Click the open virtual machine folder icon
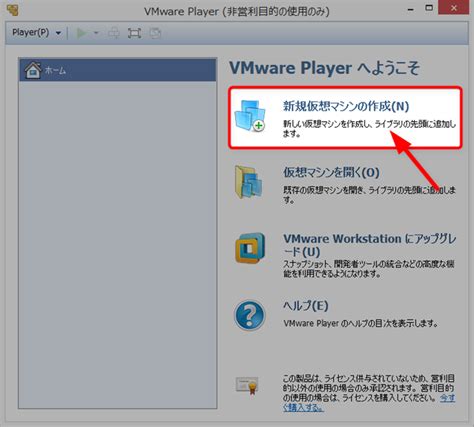Image resolution: width=474 pixels, height=427 pixels. pyautogui.click(x=249, y=182)
